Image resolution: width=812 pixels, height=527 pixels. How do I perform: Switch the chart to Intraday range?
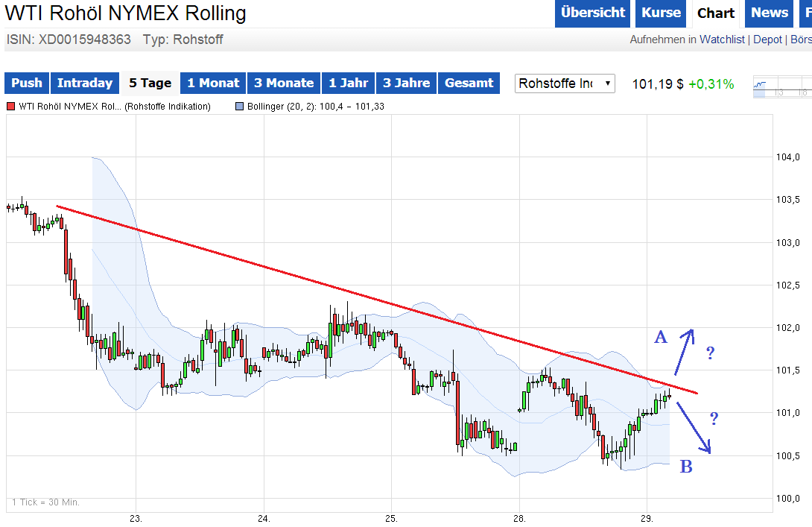tap(85, 83)
